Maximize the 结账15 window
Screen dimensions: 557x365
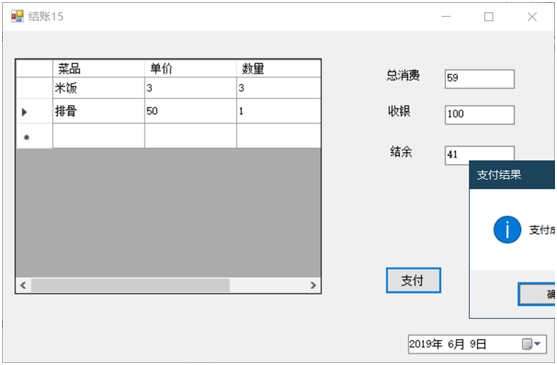(x=489, y=17)
